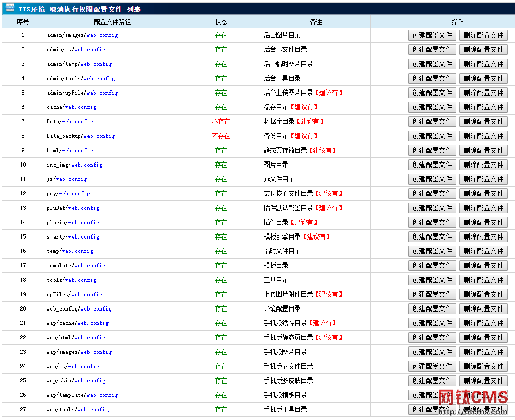The width and height of the screenshot is (515, 420).
Task: Click 删除配置文件 for admin/temp row
Action: 483,64
